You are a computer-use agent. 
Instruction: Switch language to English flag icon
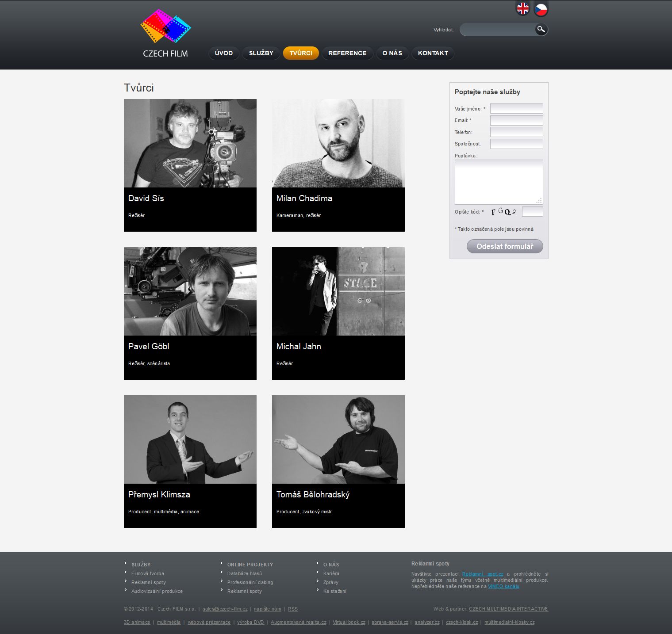[x=523, y=8]
